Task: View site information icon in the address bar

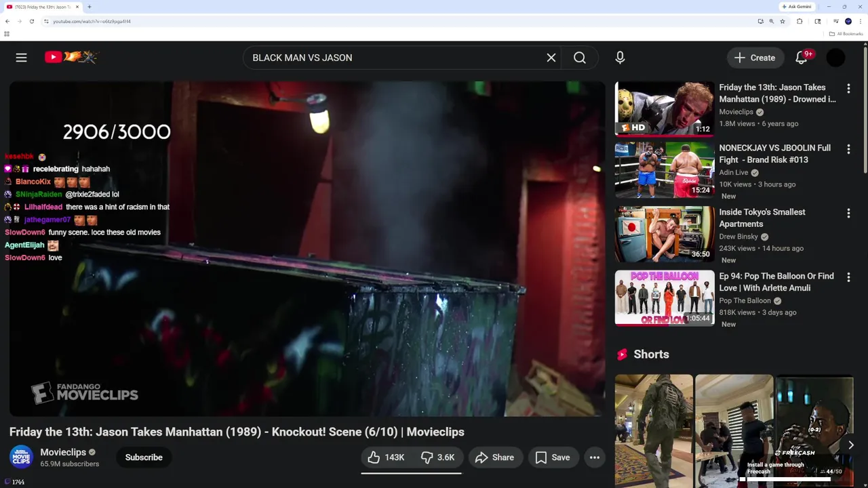Action: point(46,21)
